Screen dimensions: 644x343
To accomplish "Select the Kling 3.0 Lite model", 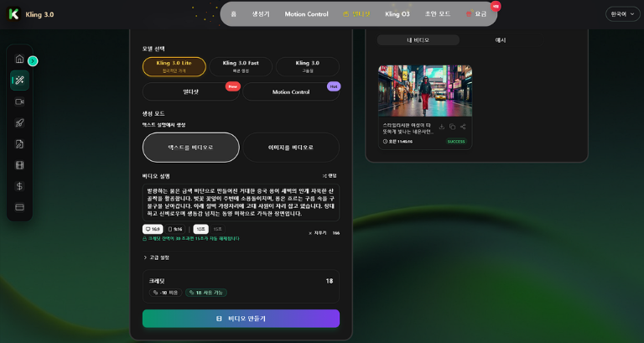I will [174, 66].
